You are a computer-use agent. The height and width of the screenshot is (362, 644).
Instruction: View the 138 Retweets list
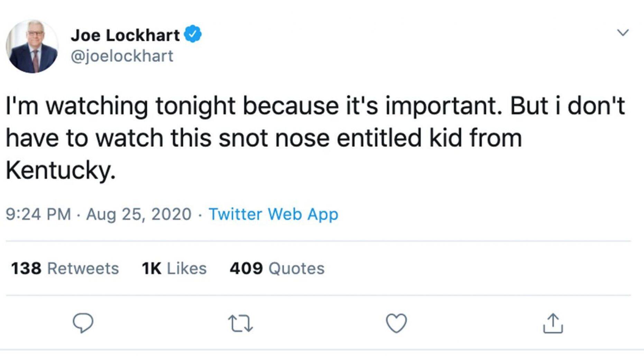pos(65,268)
